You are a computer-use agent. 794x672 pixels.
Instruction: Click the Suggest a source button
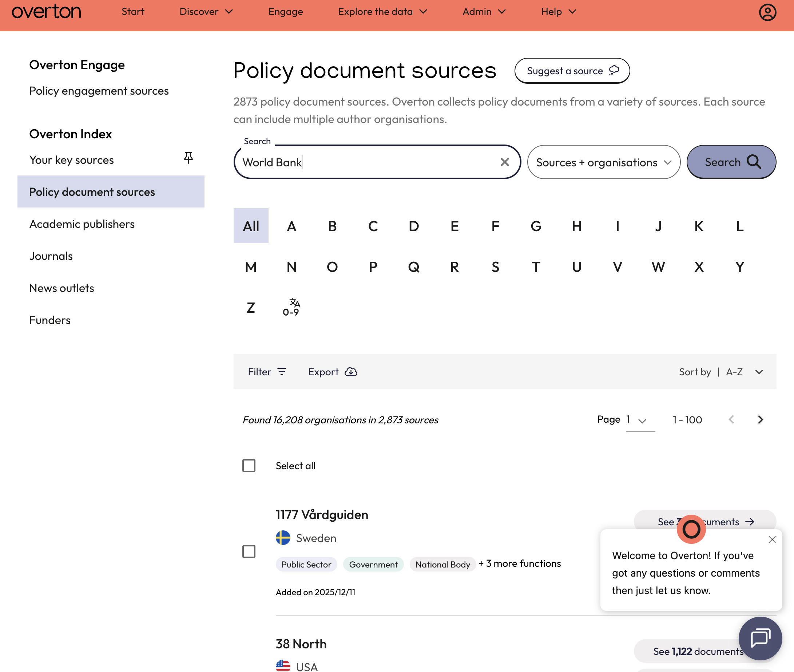tap(572, 71)
